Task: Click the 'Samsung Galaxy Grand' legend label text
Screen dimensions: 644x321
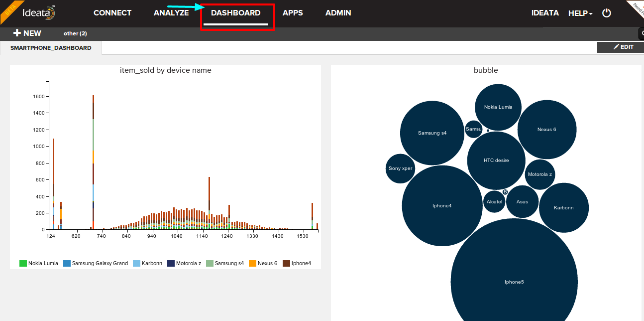Action: [x=100, y=263]
